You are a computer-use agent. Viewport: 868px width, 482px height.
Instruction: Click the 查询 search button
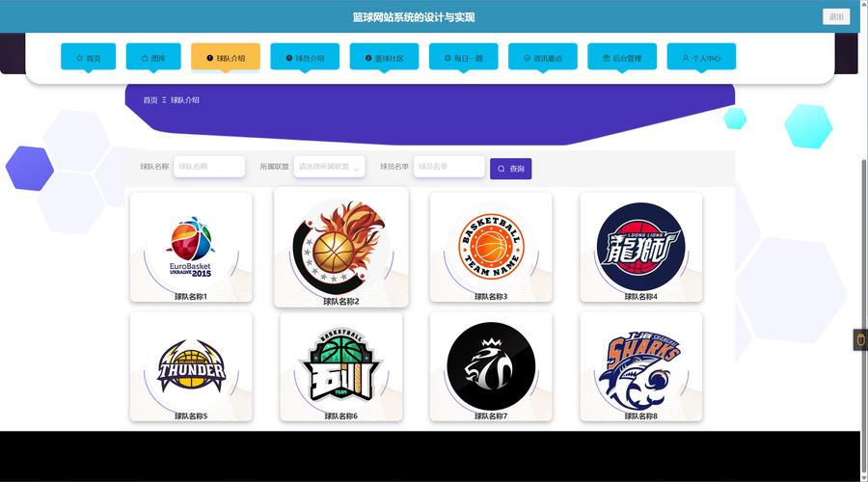510,169
